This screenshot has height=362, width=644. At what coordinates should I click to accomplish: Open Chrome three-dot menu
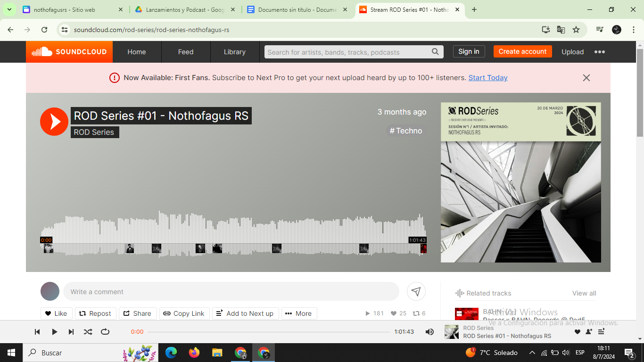coord(633,30)
